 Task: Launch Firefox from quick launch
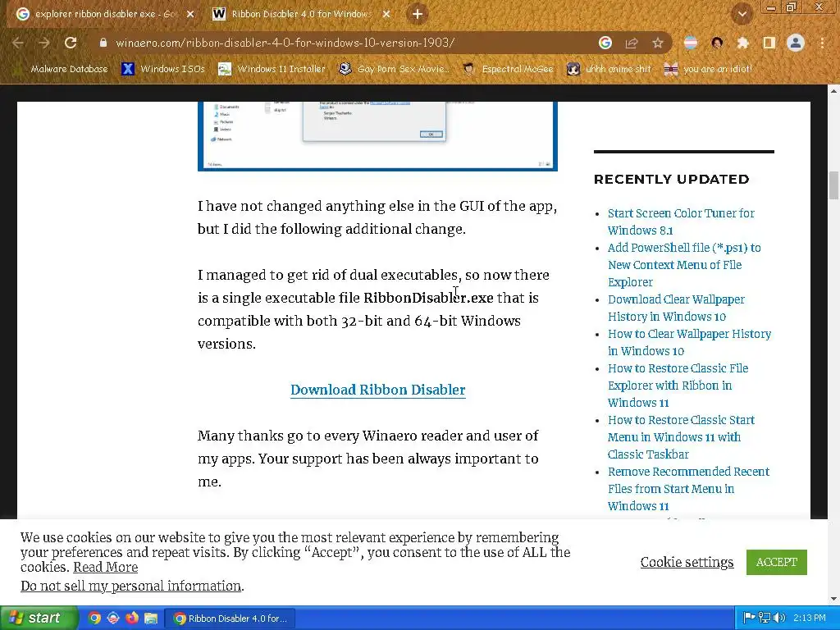click(x=132, y=619)
